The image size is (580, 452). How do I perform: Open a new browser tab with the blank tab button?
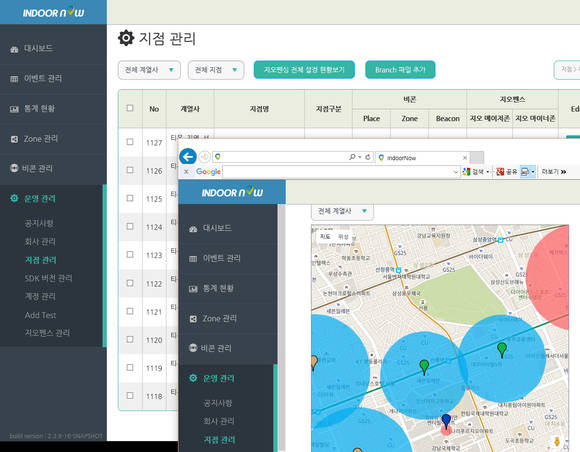[477, 158]
